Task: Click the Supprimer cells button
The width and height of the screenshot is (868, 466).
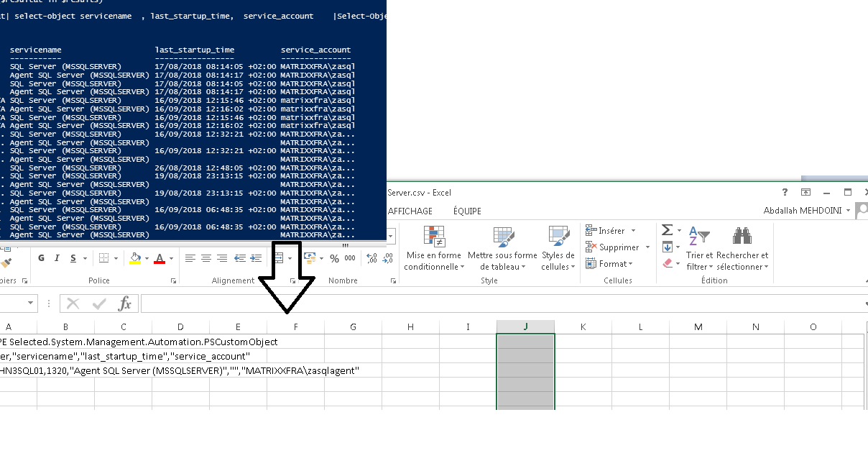Action: (x=612, y=247)
